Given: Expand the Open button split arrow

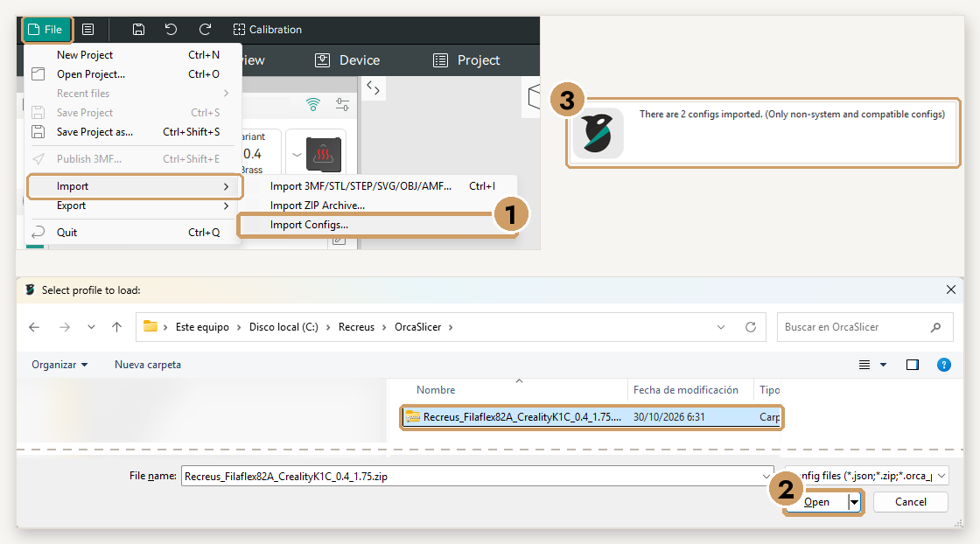Looking at the screenshot, I should (854, 502).
